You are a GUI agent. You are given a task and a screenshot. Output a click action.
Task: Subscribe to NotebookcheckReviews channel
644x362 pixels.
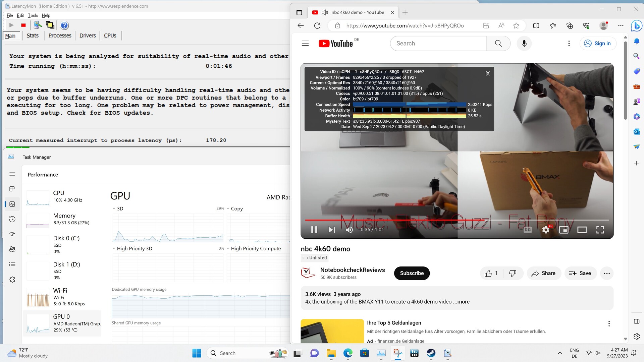pyautogui.click(x=412, y=273)
